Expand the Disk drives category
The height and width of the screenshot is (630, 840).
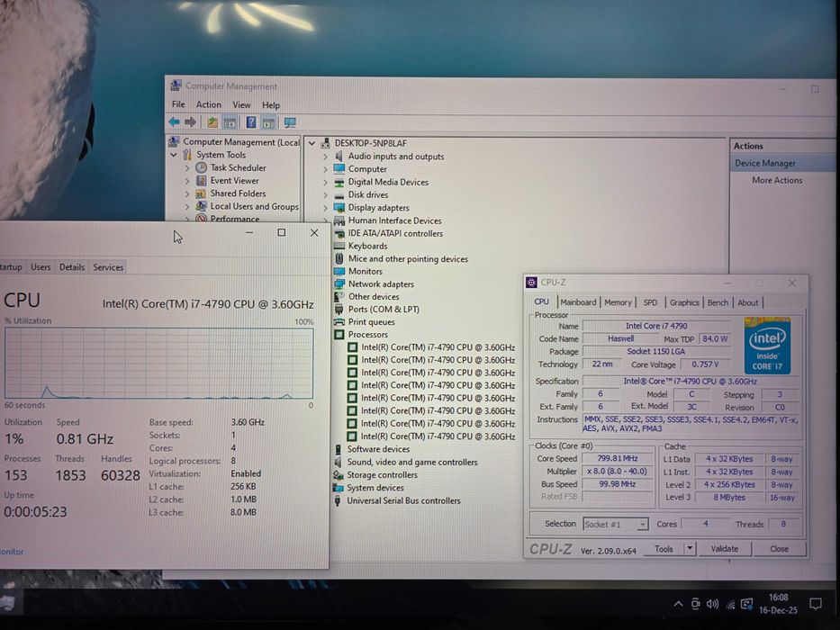tap(325, 195)
